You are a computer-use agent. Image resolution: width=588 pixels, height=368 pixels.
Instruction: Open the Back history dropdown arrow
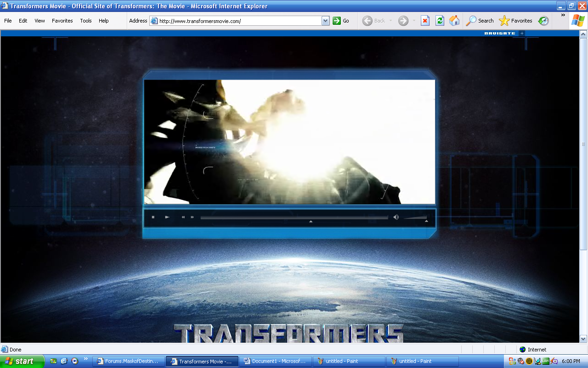[391, 21]
